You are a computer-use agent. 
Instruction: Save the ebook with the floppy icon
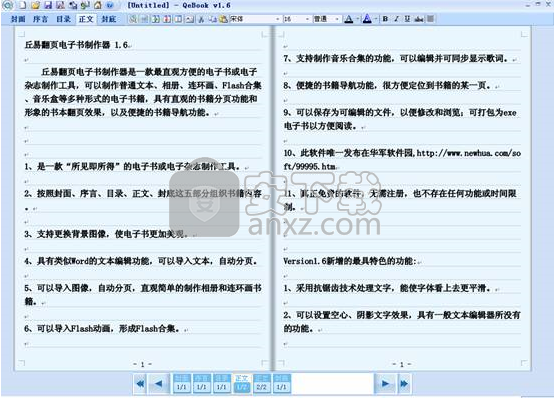[48, 5]
